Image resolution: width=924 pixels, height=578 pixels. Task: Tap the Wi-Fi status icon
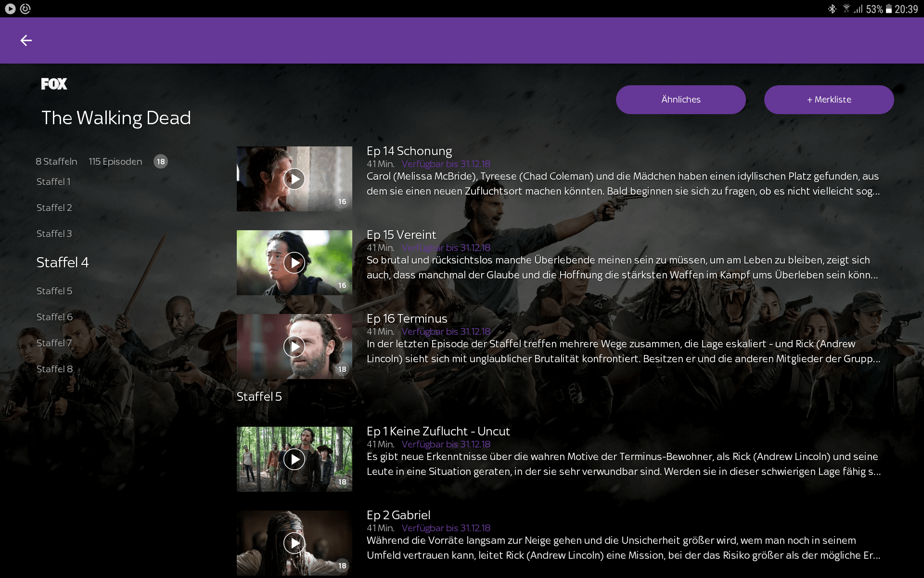(846, 9)
